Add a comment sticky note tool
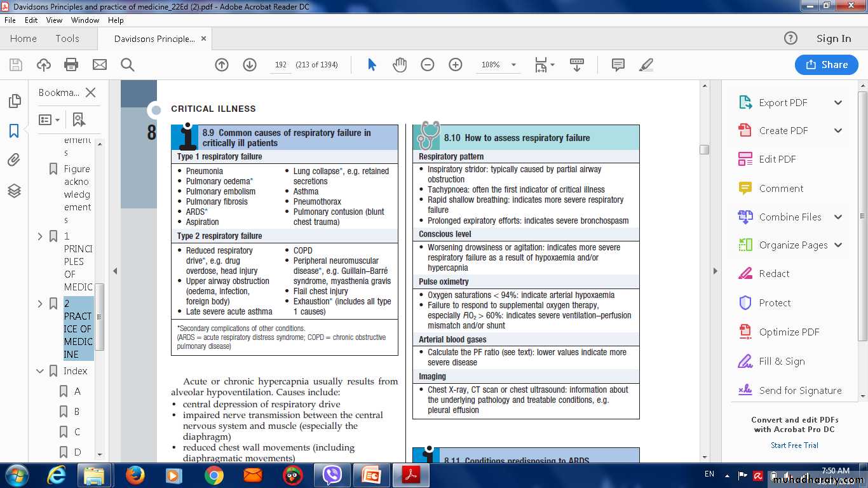Screen dimensions: 868x488 click(x=617, y=65)
